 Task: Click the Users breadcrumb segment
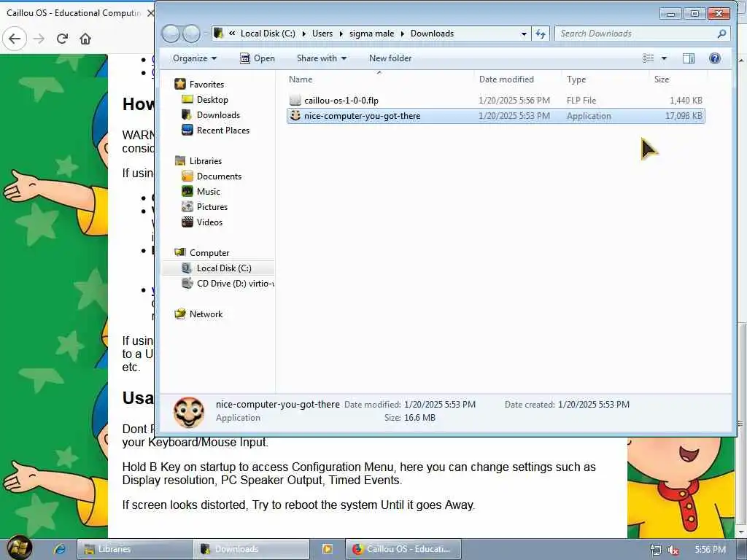pyautogui.click(x=322, y=34)
